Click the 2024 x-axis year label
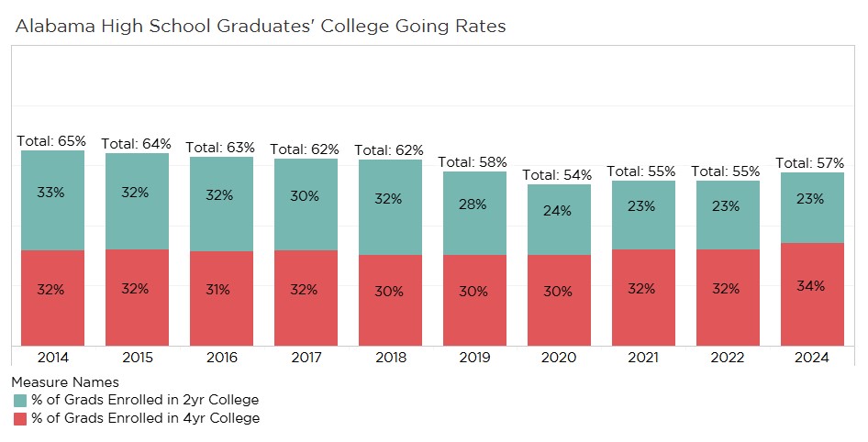Screen dimensions: 868x442 pyautogui.click(x=812, y=358)
